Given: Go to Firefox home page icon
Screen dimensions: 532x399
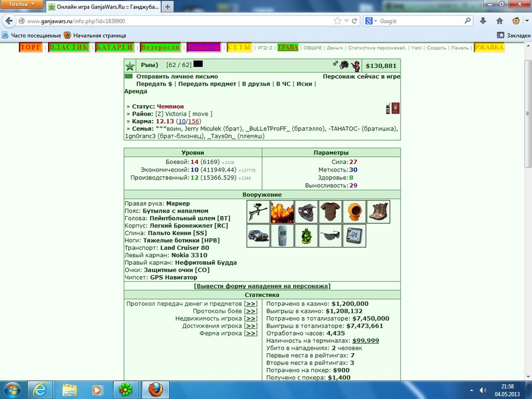Looking at the screenshot, I should (499, 21).
